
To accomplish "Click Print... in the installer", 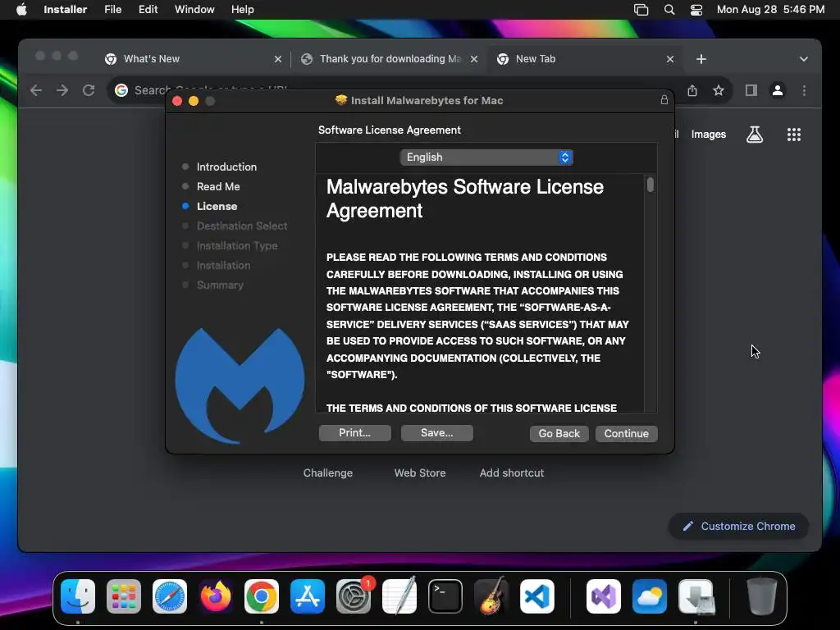I will [354, 433].
